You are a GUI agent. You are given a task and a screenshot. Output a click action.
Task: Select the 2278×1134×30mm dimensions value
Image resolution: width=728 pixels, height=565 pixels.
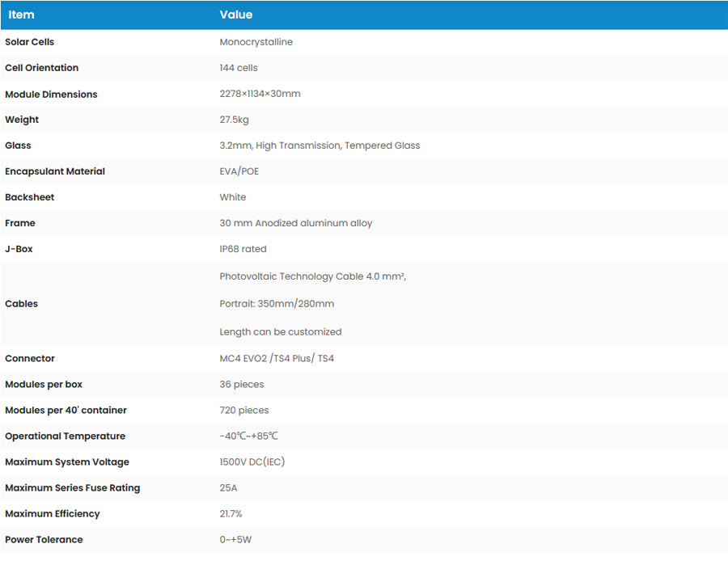(260, 94)
